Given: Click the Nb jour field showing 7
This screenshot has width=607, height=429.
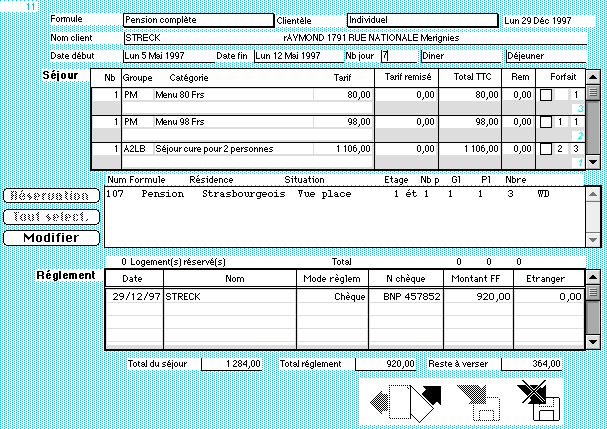Looking at the screenshot, I should (399, 56).
